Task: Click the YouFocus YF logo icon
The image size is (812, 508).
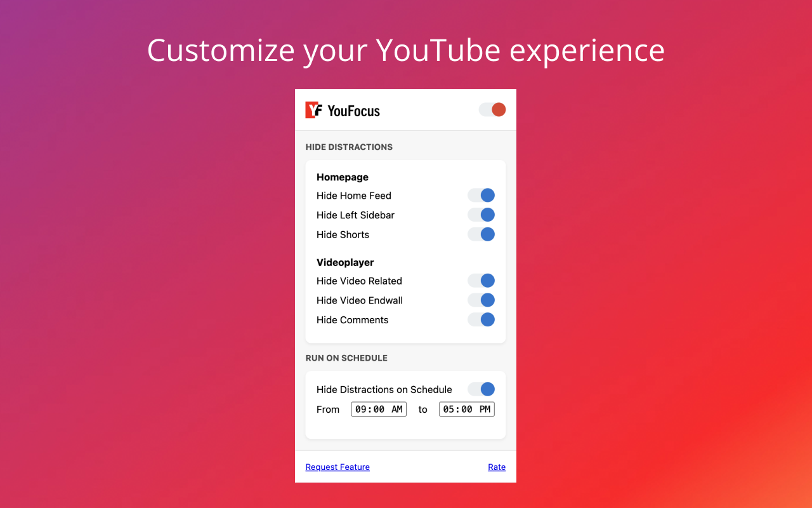Action: pyautogui.click(x=314, y=110)
